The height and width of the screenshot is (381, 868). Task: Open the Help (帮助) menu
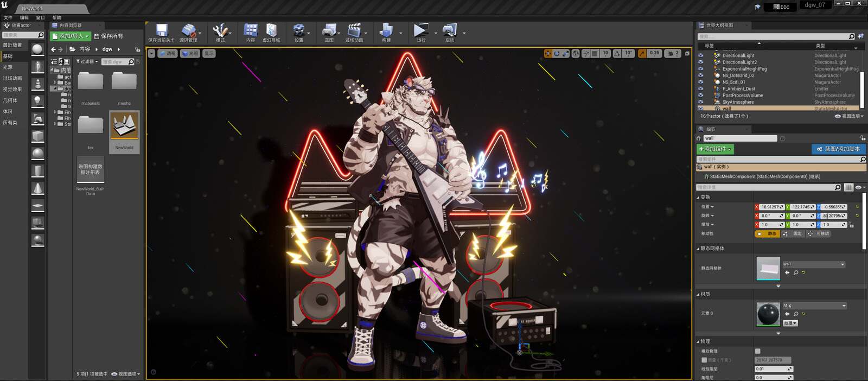pos(56,17)
